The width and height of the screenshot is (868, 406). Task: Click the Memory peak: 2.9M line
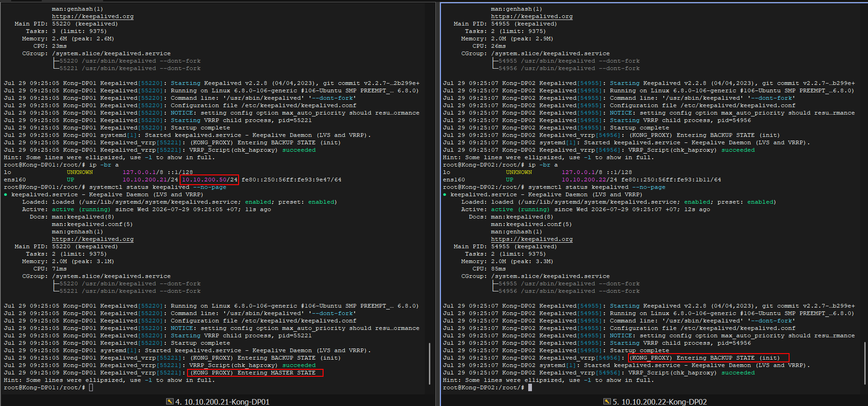click(507, 39)
